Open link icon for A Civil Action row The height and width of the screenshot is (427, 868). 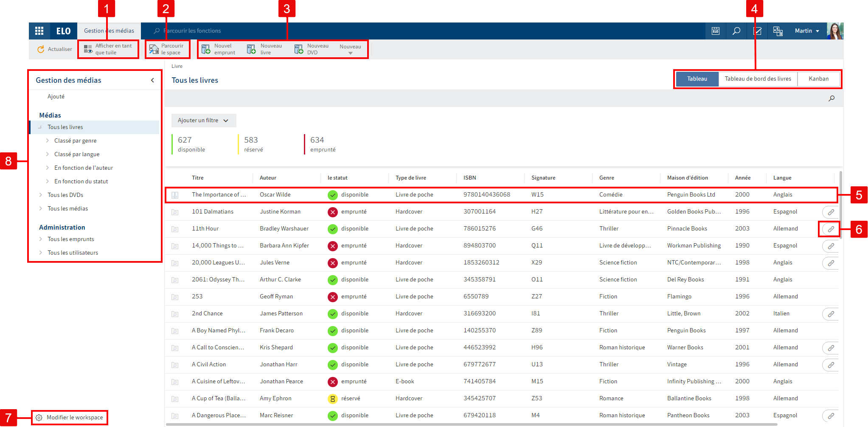(x=831, y=365)
